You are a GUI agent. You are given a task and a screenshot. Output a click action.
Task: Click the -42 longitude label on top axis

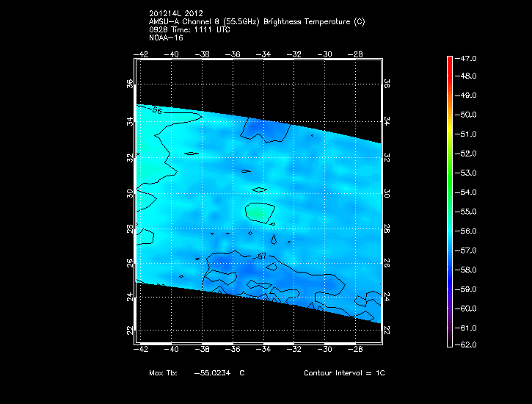click(x=142, y=54)
